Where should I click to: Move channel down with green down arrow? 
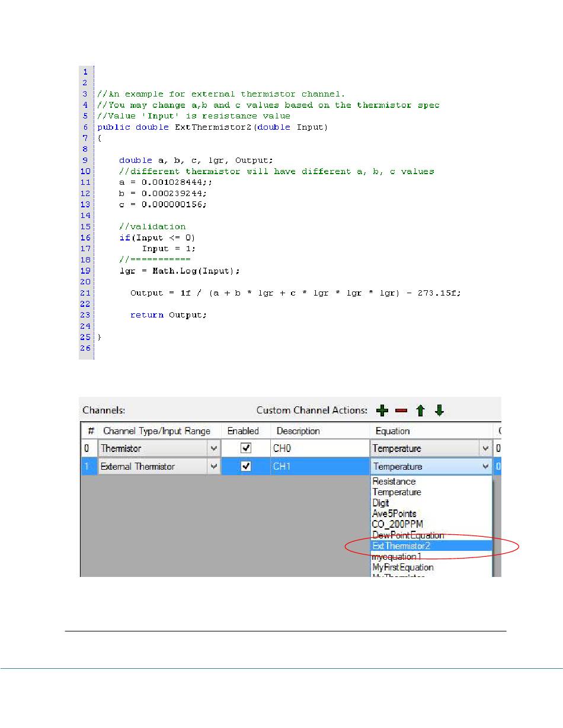pos(439,410)
